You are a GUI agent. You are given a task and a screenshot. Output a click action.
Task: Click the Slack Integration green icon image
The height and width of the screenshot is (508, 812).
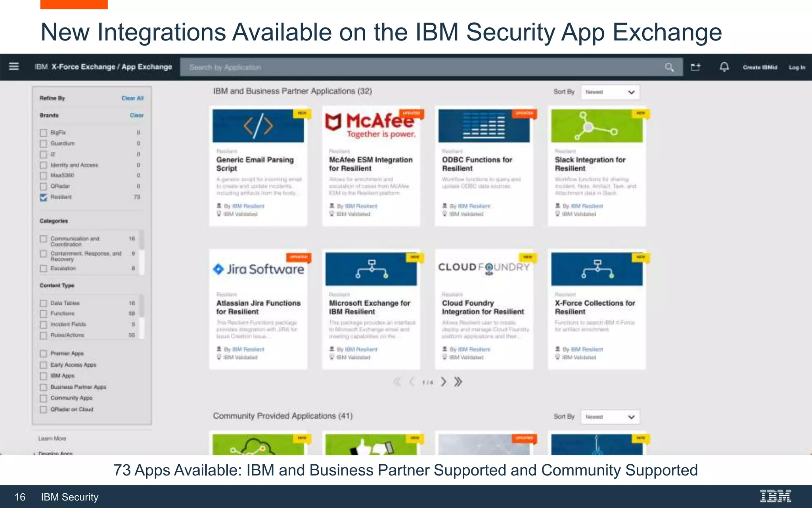[597, 126]
